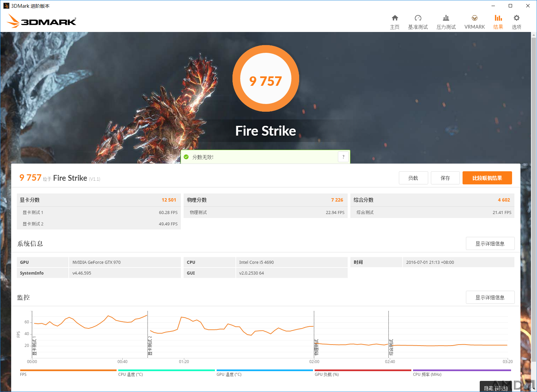
Task: Show system info details 显示详细信息
Action: 490,244
